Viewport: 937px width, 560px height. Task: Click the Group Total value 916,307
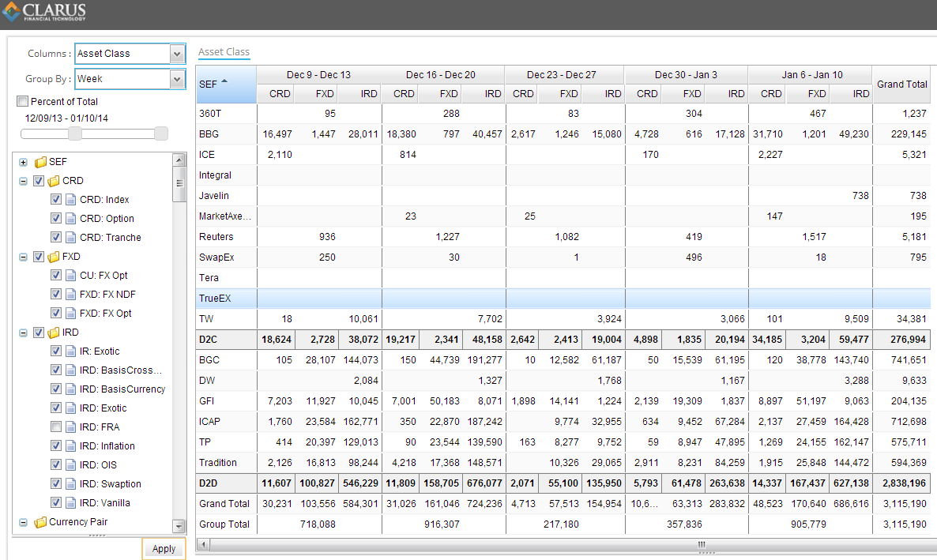[442, 524]
